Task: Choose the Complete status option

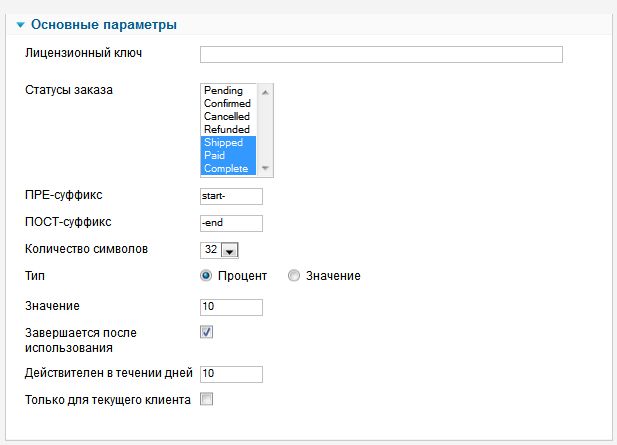Action: [x=226, y=169]
